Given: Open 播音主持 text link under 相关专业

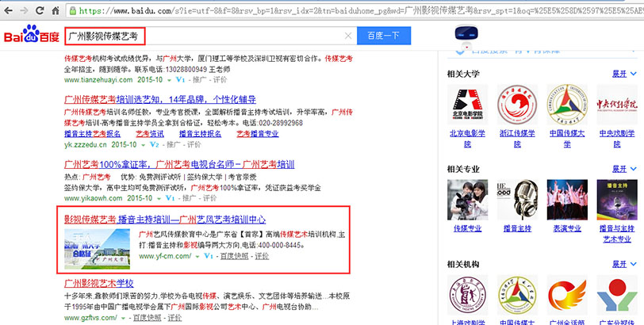Looking at the screenshot, I should tap(517, 228).
